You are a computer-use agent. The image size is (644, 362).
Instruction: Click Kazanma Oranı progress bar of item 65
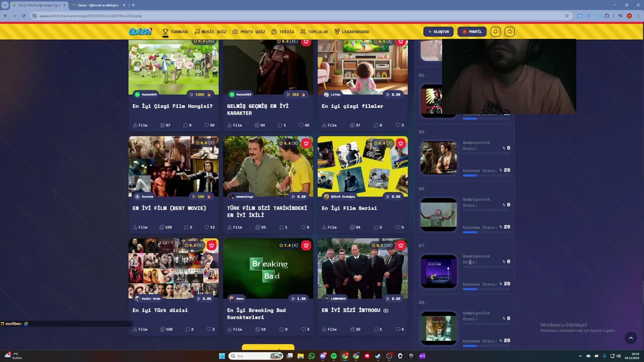pyautogui.click(x=487, y=175)
